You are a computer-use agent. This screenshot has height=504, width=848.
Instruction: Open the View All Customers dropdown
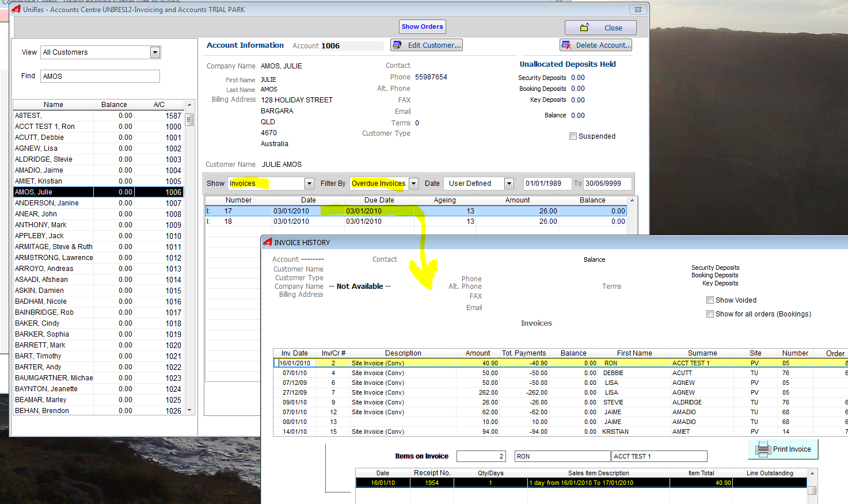coord(155,52)
